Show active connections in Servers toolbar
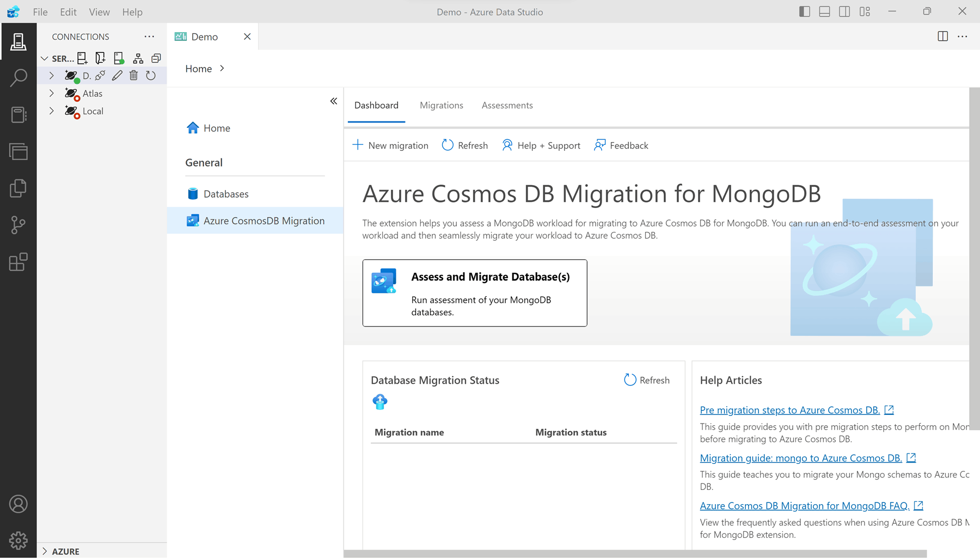The width and height of the screenshot is (980, 558). coord(118,58)
